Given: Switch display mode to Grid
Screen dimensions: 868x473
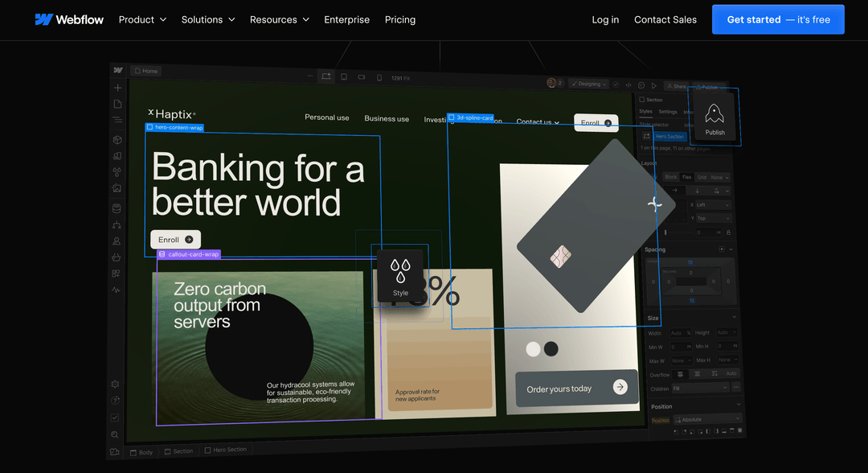Looking at the screenshot, I should [702, 177].
